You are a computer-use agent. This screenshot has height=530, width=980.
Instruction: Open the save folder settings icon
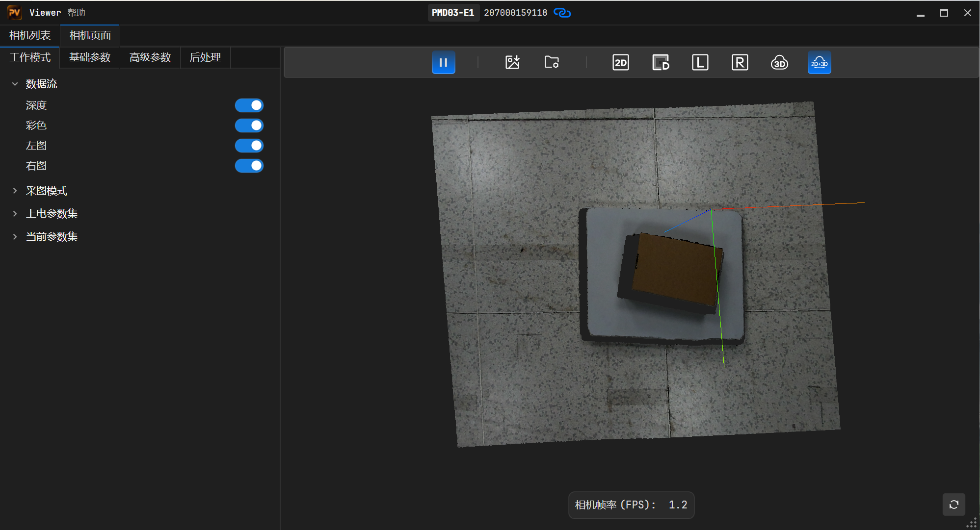click(552, 63)
